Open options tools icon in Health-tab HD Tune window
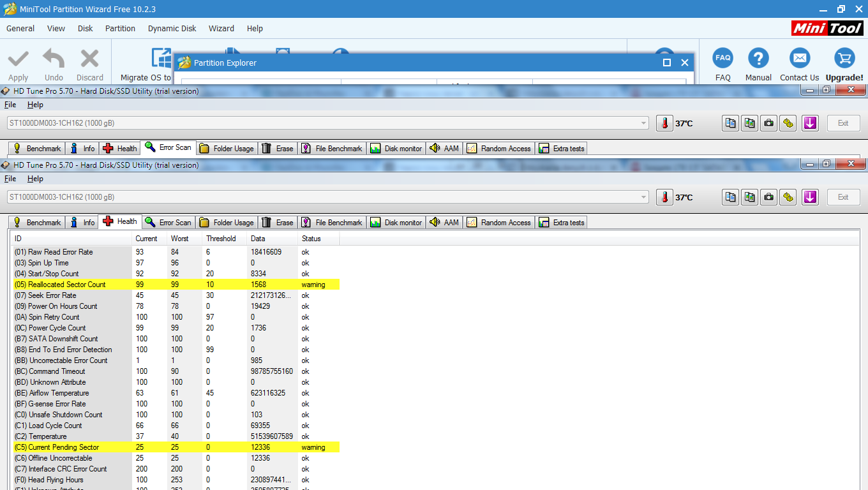 (788, 197)
